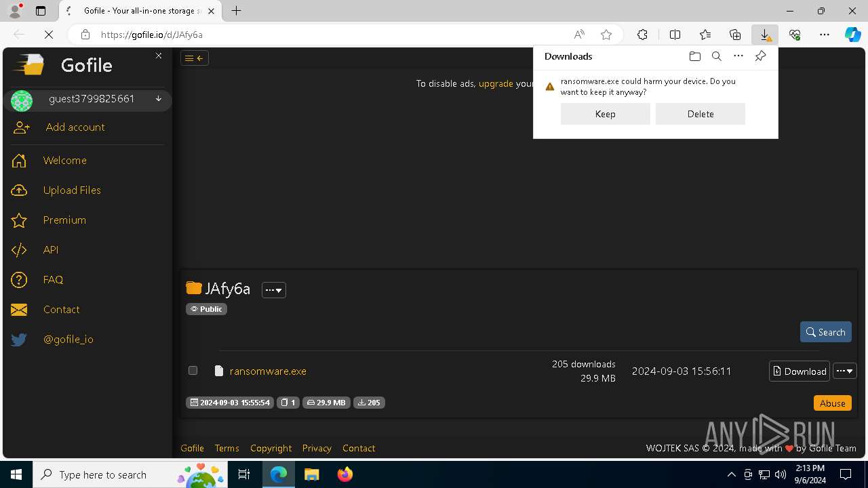Open browser Extensions icon
The image size is (868, 488).
[x=642, y=35]
